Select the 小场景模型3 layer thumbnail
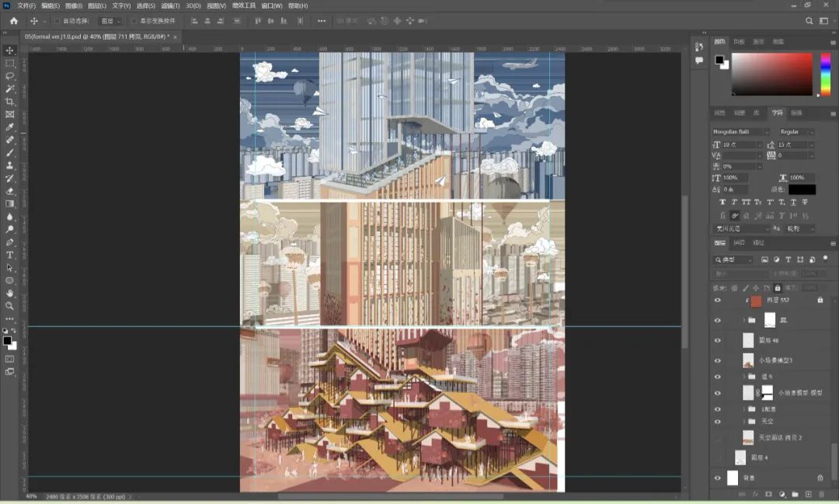 [x=748, y=360]
